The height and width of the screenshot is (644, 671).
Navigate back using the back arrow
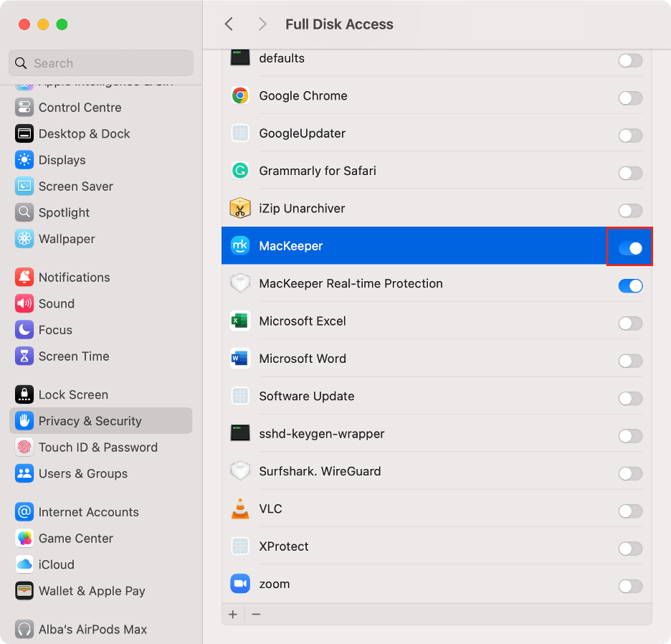tap(229, 24)
